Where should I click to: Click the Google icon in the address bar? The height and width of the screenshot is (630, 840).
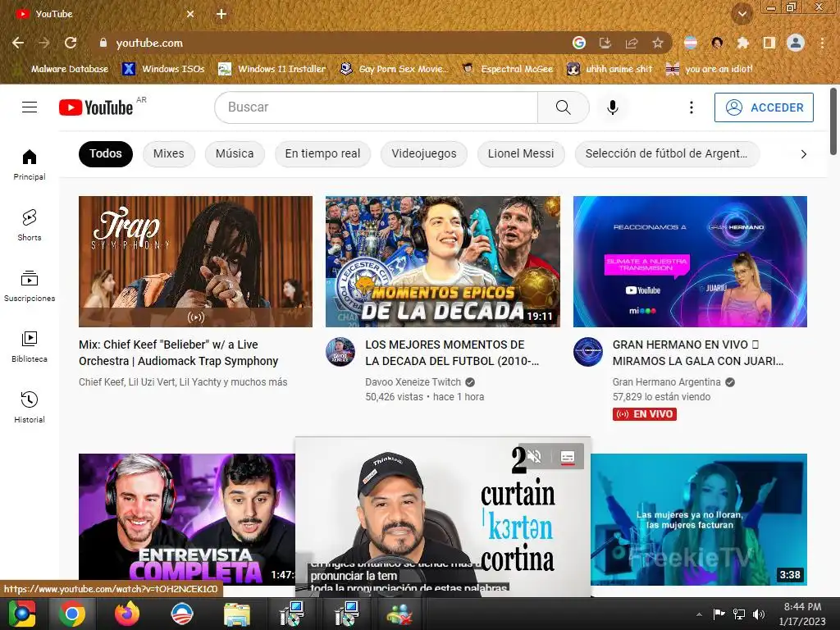point(579,43)
